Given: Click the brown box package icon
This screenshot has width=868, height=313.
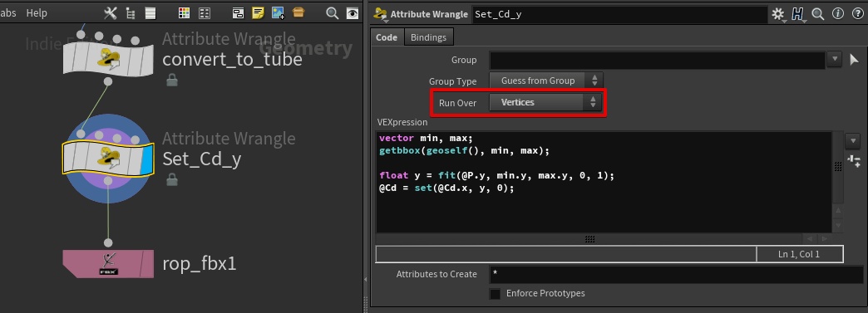Looking at the screenshot, I should pos(298,12).
